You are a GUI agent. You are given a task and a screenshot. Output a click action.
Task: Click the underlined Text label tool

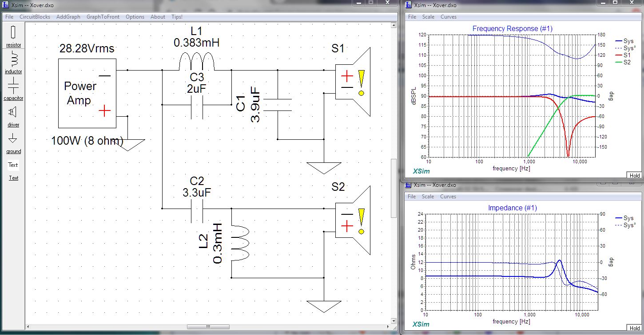coord(14,178)
